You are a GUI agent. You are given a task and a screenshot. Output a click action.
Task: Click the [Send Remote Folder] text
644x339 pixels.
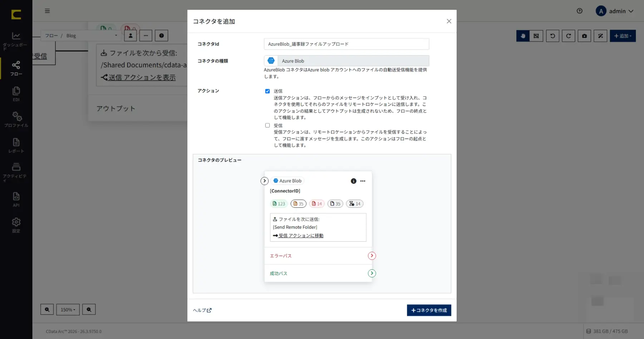click(x=295, y=227)
